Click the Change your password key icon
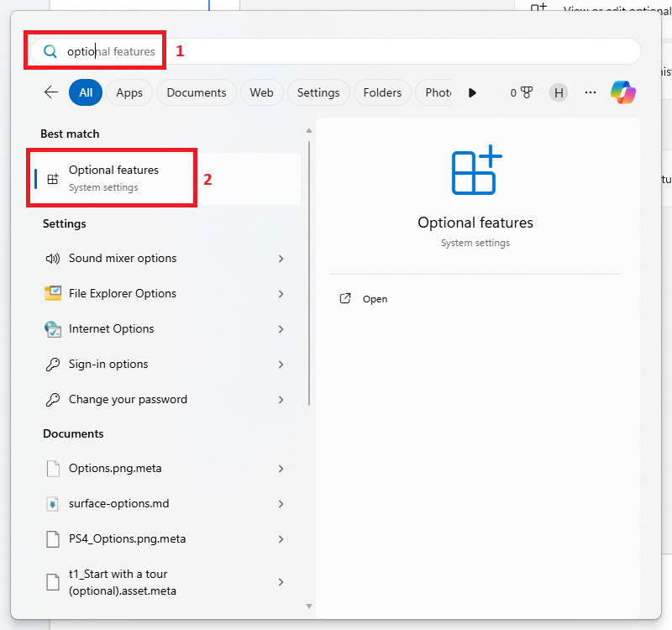This screenshot has width=672, height=630. tap(53, 400)
